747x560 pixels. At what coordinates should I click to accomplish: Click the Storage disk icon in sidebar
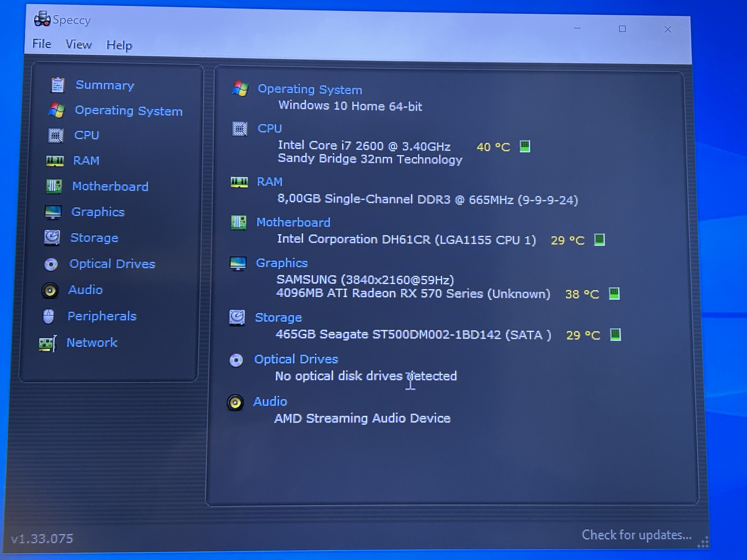(52, 237)
